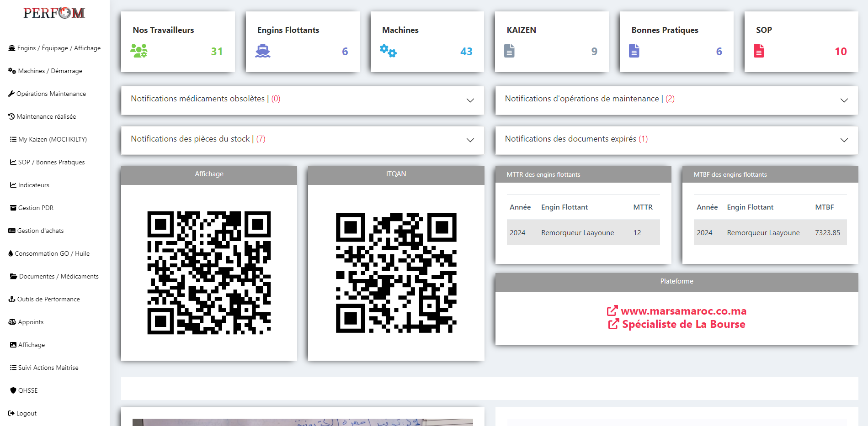Click Logout in the sidebar

point(26,413)
